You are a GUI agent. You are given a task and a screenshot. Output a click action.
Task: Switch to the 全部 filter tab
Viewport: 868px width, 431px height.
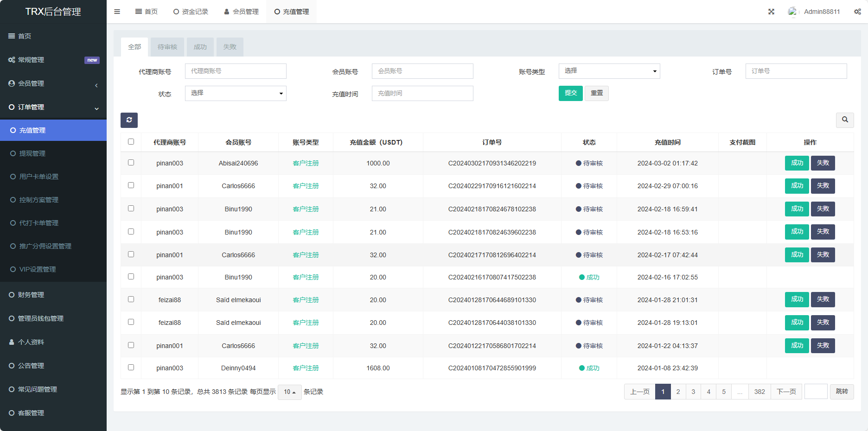[134, 47]
